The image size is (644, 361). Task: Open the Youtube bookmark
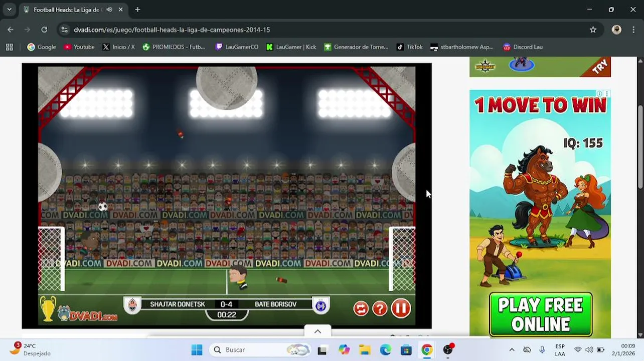[79, 47]
